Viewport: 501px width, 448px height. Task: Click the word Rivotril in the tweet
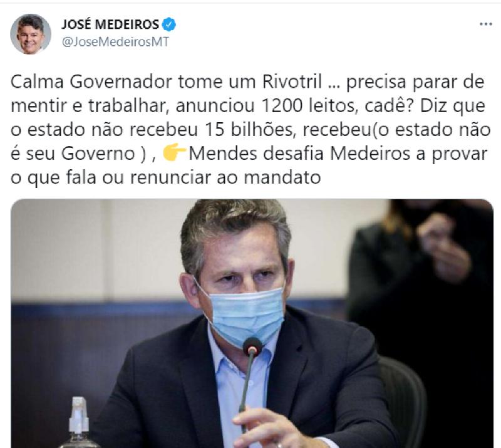(292, 82)
